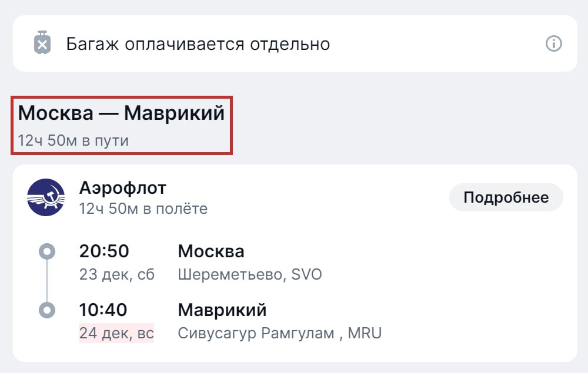Click the 23 дек, сб departure date
This screenshot has height=373, width=588.
pyautogui.click(x=116, y=274)
